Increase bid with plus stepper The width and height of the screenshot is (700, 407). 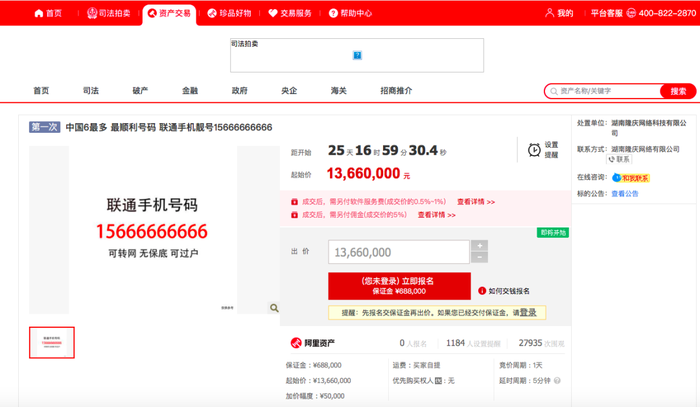tap(479, 245)
